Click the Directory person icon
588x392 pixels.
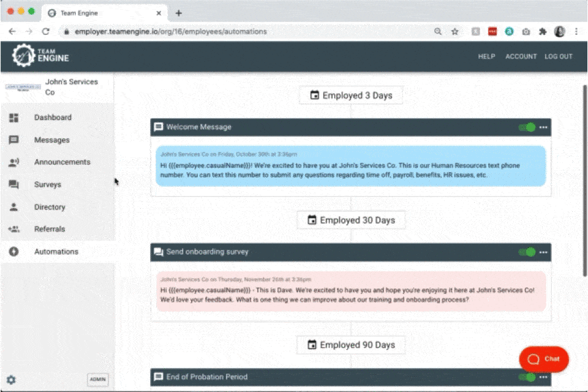click(x=13, y=207)
